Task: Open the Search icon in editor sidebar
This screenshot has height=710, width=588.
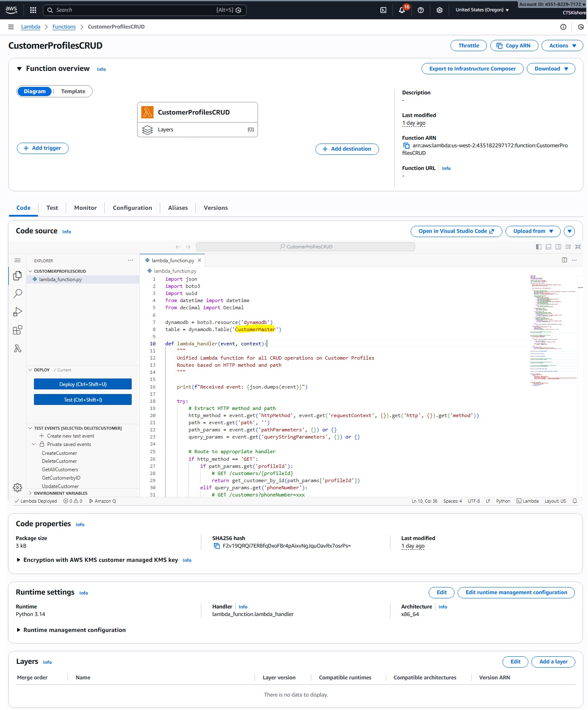Action: (18, 294)
